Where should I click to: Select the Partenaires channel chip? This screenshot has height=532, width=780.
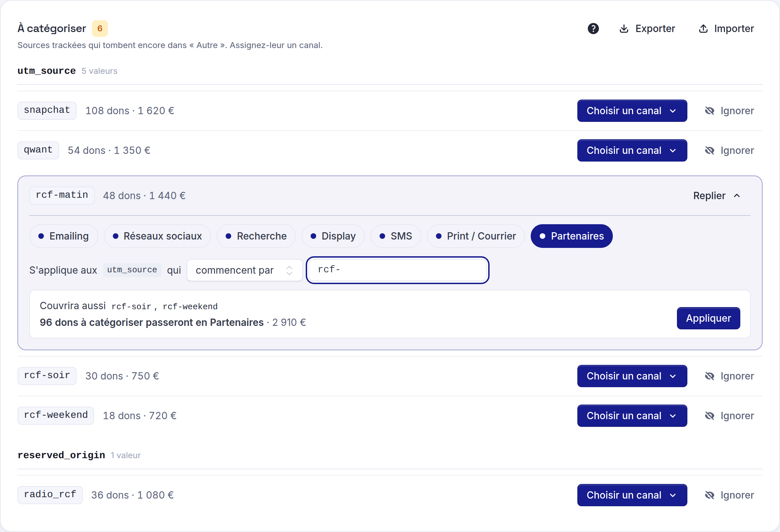point(572,236)
